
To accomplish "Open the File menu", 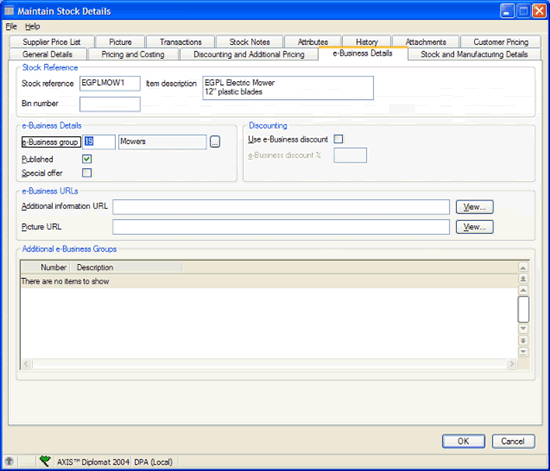I will pos(11,26).
